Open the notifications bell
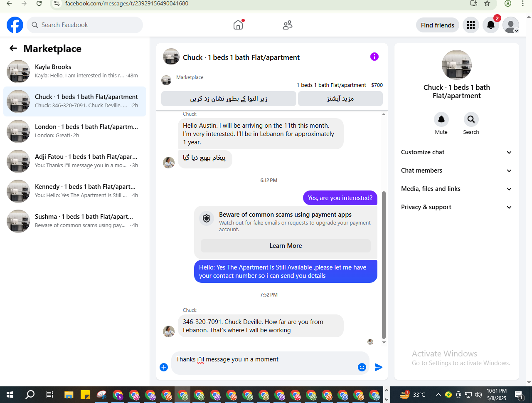 coord(491,25)
